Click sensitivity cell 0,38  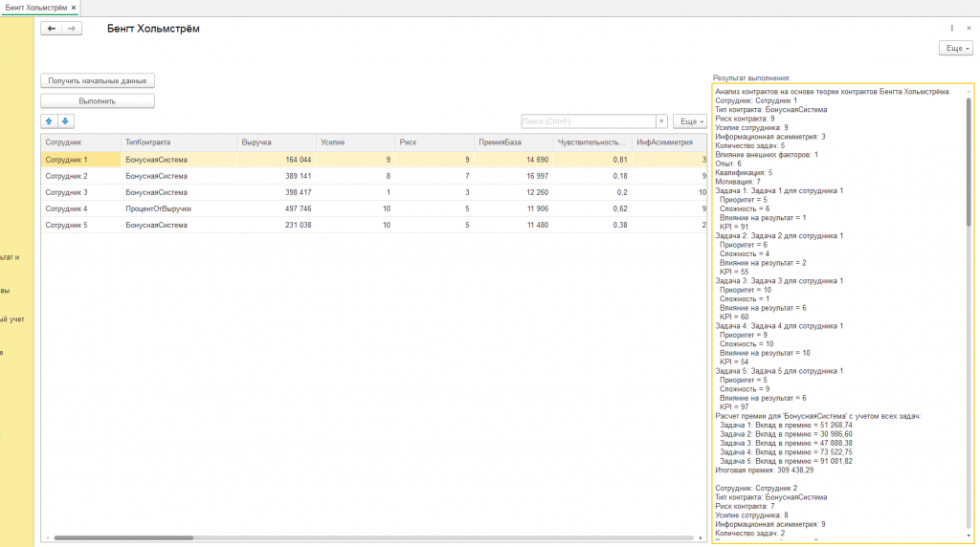pos(591,225)
